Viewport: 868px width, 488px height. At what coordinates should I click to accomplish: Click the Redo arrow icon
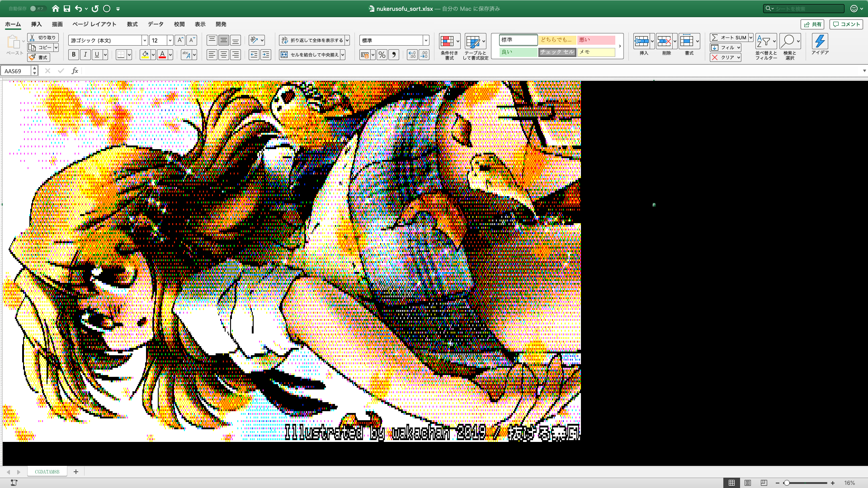(95, 9)
